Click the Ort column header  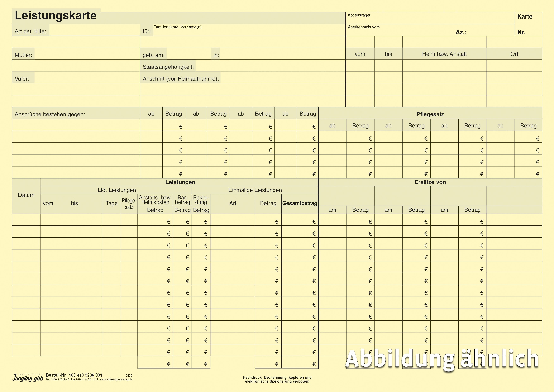click(x=514, y=54)
